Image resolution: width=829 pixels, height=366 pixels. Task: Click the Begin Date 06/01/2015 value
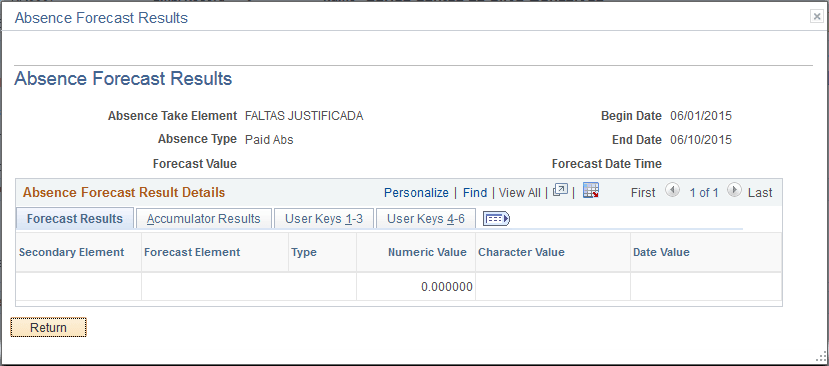[701, 116]
